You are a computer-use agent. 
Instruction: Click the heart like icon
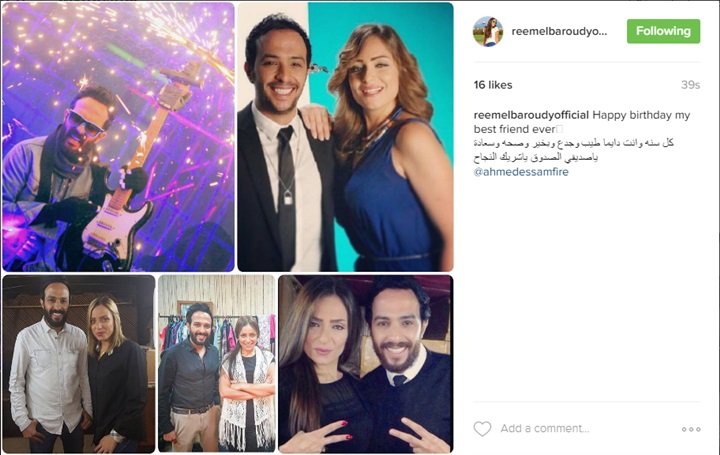click(x=482, y=429)
